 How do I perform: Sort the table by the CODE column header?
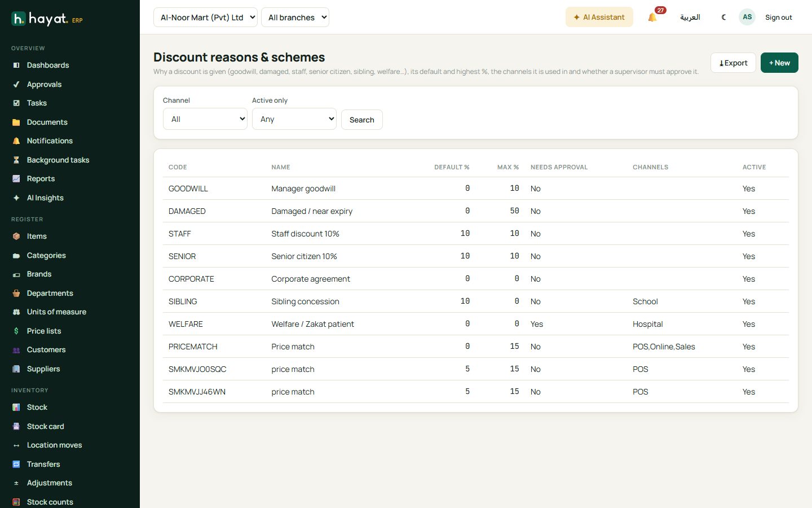pos(178,167)
